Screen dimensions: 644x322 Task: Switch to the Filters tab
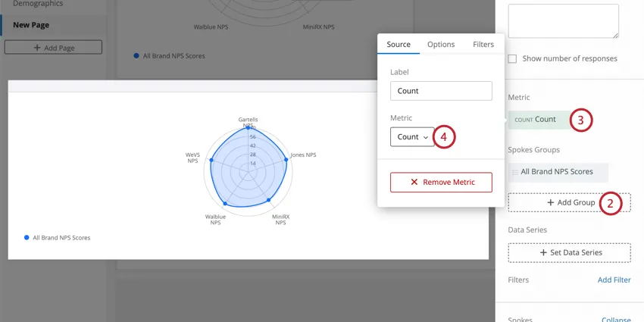(x=483, y=45)
